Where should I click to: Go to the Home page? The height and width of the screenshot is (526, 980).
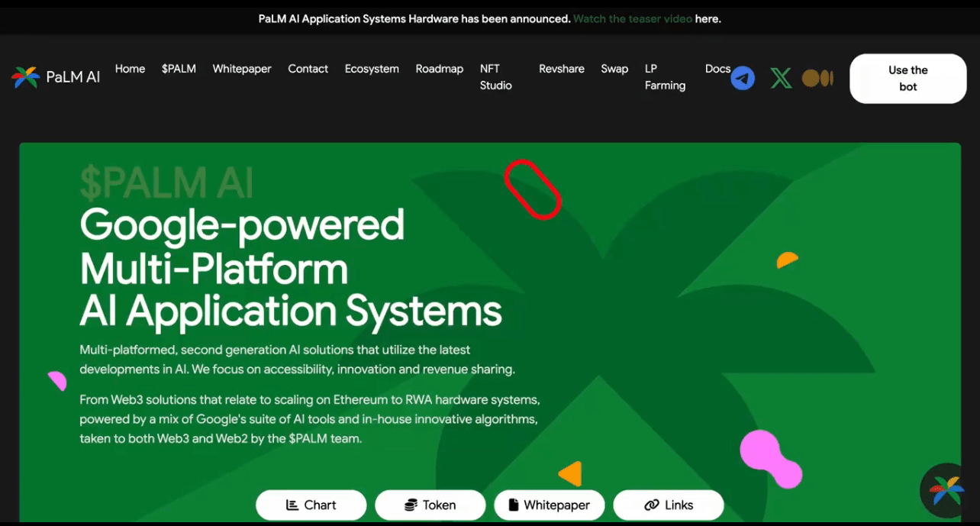point(130,69)
